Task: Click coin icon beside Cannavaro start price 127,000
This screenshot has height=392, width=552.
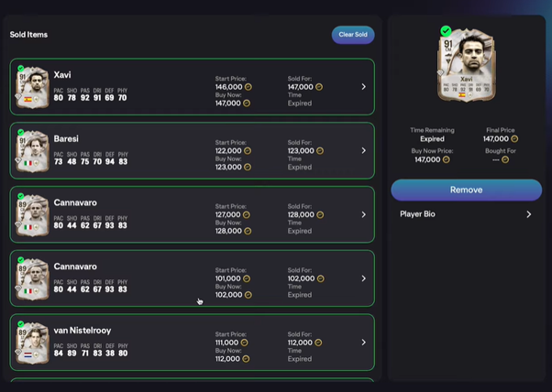Action: pos(247,215)
